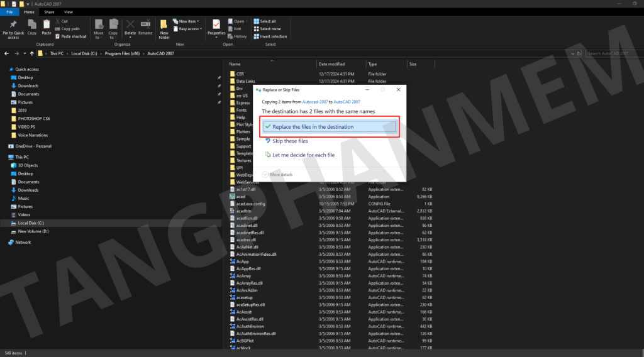Switch to the View ribbon tab
The image size is (644, 362).
tap(68, 12)
